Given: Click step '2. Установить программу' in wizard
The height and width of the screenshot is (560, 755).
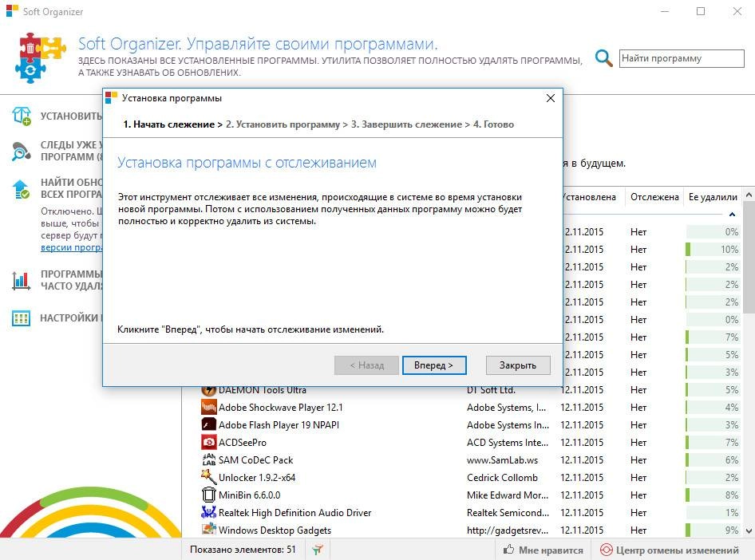Looking at the screenshot, I should pos(283,124).
